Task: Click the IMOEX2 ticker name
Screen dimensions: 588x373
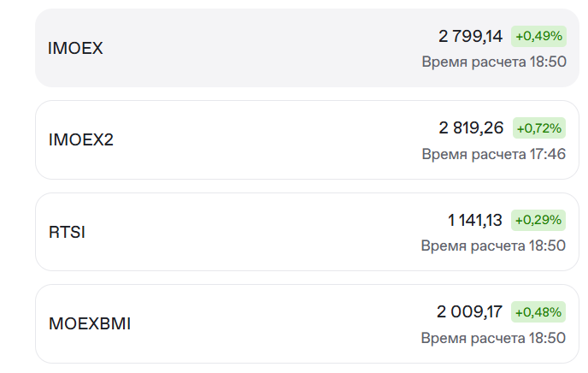Action: click(81, 140)
